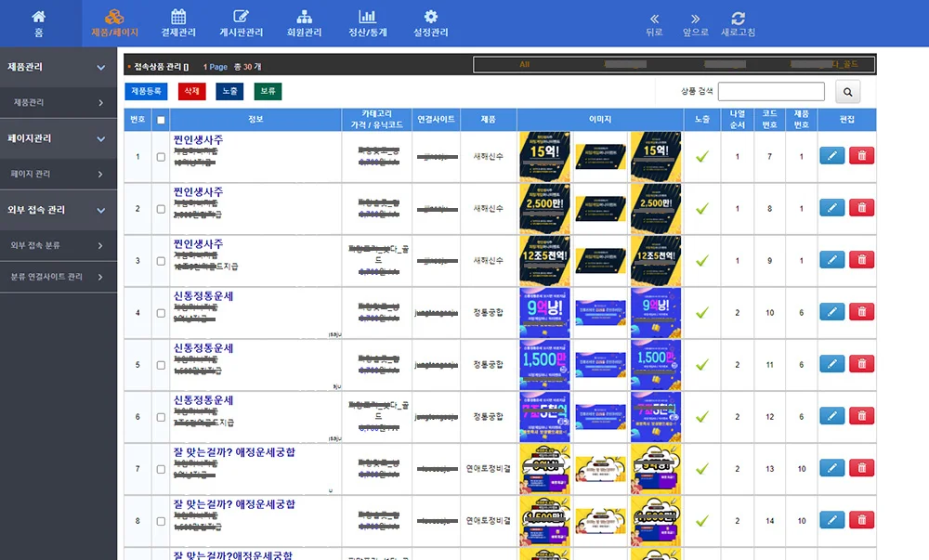Image resolution: width=929 pixels, height=560 pixels.
Task: Click the red trash icon for row 3
Action: [861, 260]
